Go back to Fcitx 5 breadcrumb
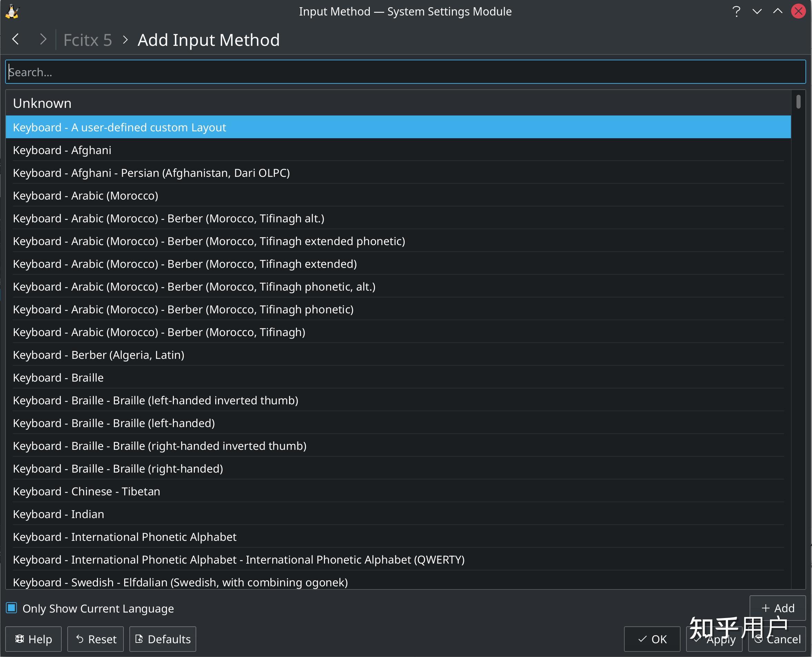This screenshot has width=812, height=657. tap(88, 40)
